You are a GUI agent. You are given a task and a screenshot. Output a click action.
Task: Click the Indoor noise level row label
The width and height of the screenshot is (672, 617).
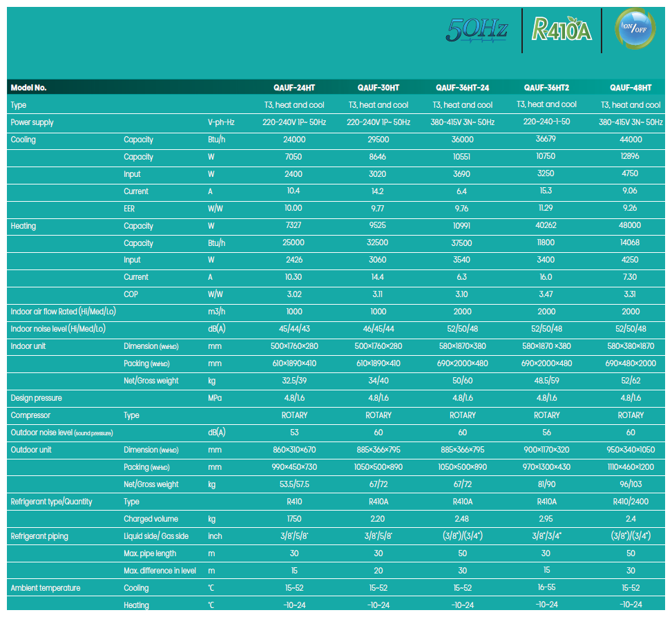pos(58,329)
